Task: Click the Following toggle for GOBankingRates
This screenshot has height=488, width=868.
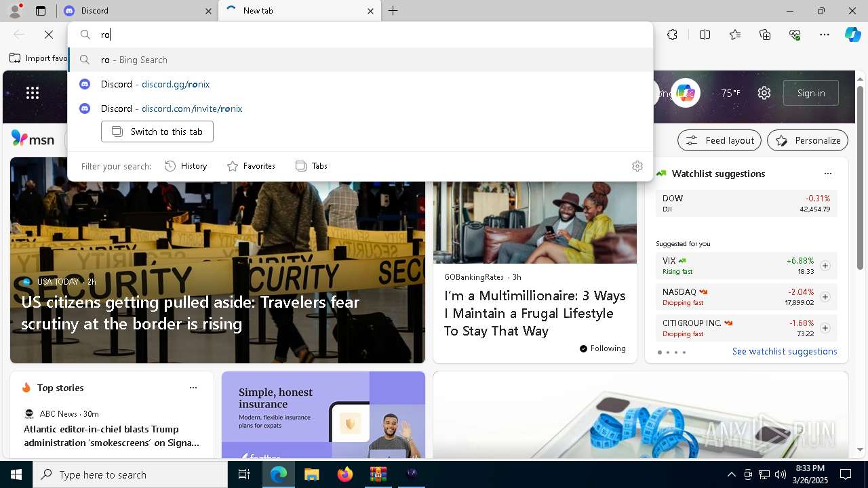Action: point(602,348)
